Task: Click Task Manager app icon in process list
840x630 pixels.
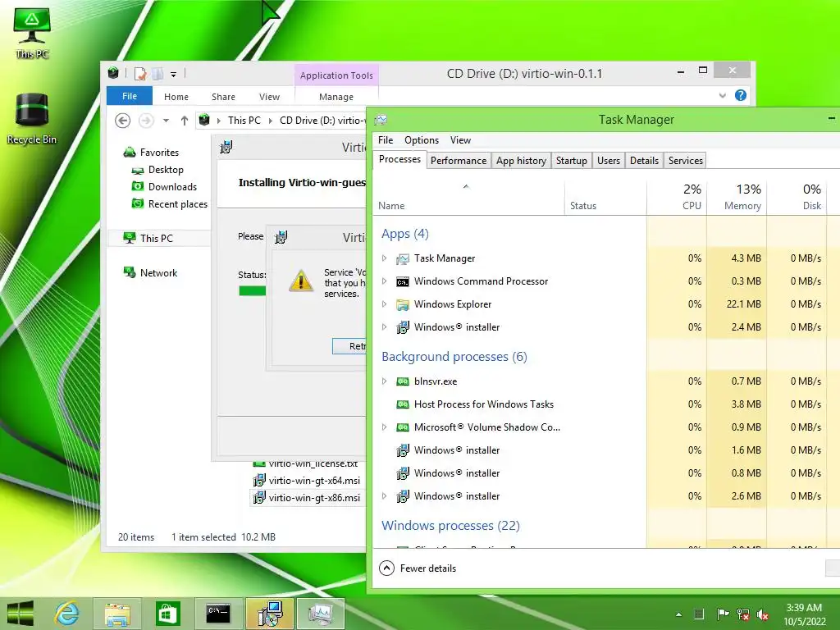Action: 403,258
